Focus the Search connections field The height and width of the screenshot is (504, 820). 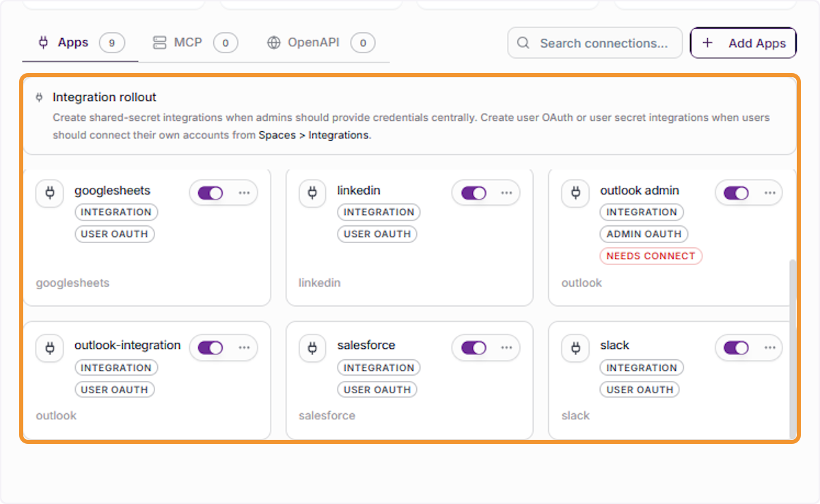coord(595,43)
